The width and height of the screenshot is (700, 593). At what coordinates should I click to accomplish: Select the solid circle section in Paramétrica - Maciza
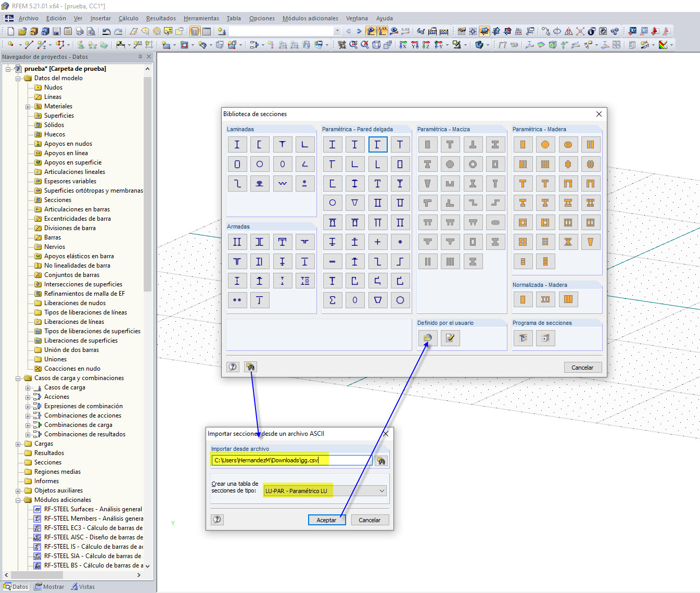click(450, 164)
